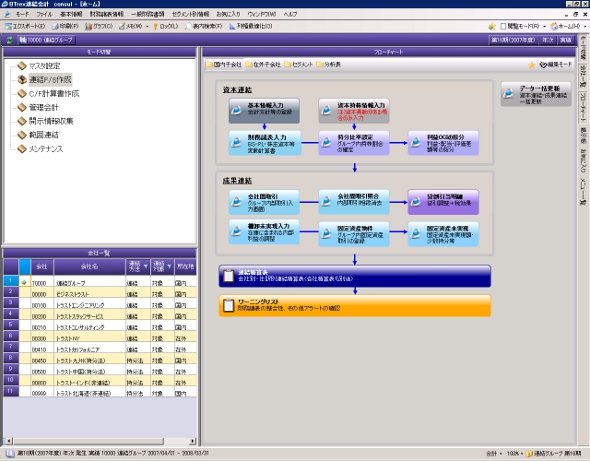This screenshot has width=590, height=461.
Task: Click the 持分比率設定 flowchart box
Action: point(354,143)
